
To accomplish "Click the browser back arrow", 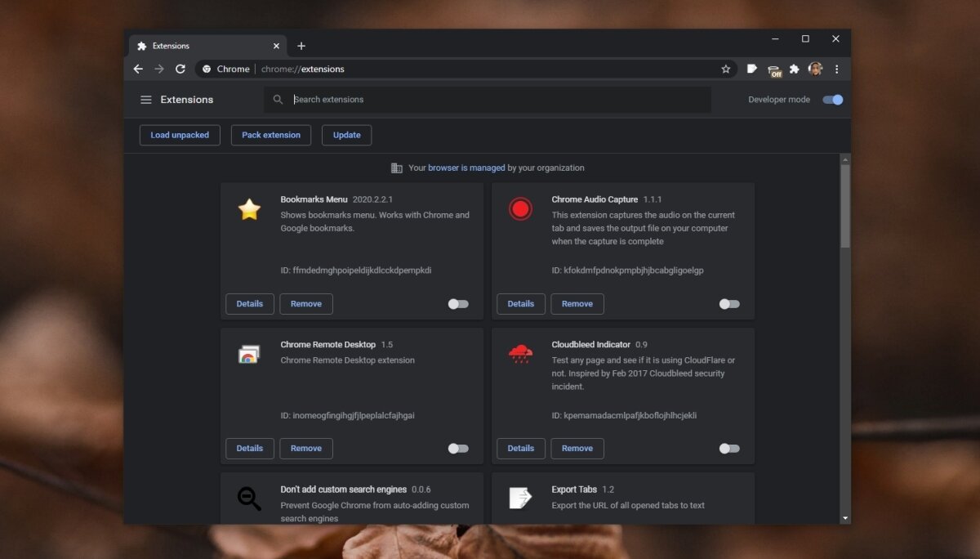I will click(x=138, y=69).
